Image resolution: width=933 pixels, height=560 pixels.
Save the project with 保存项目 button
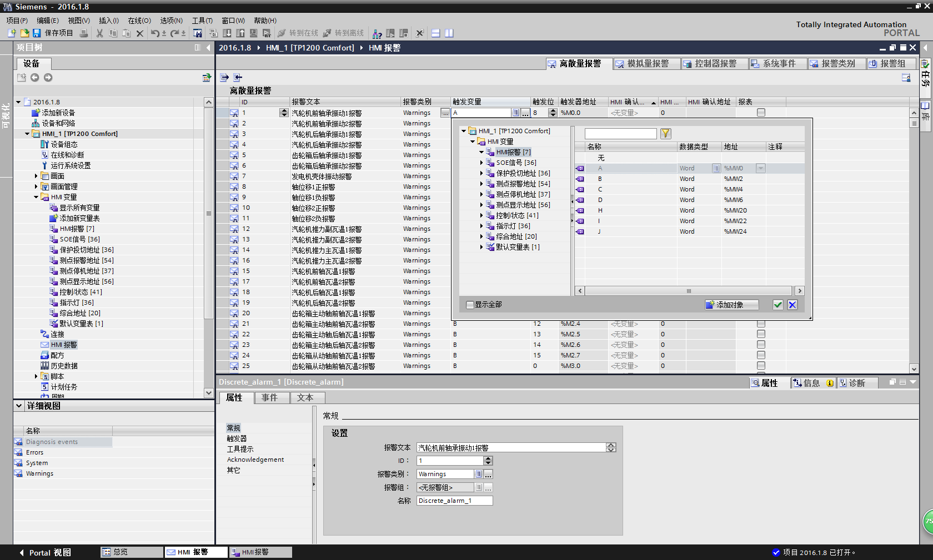[53, 33]
